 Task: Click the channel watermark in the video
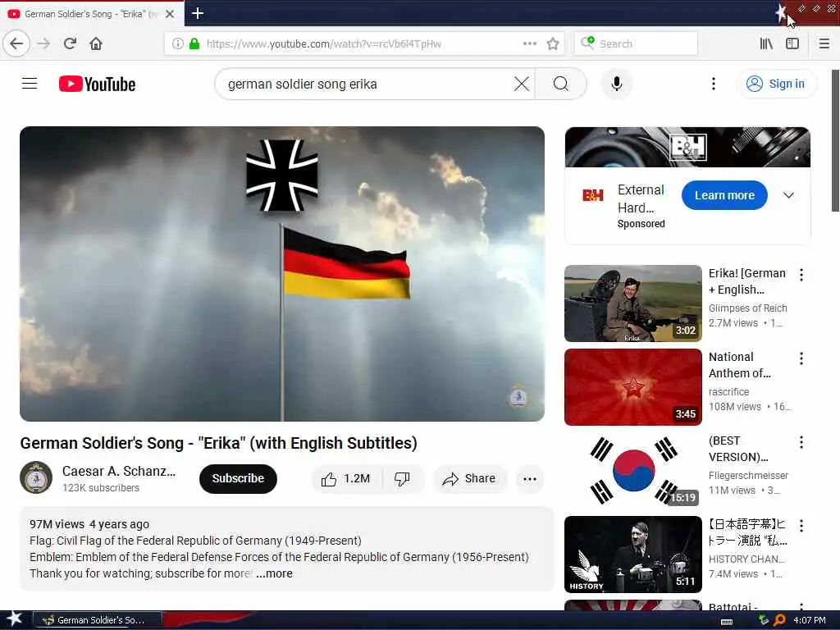point(518,397)
